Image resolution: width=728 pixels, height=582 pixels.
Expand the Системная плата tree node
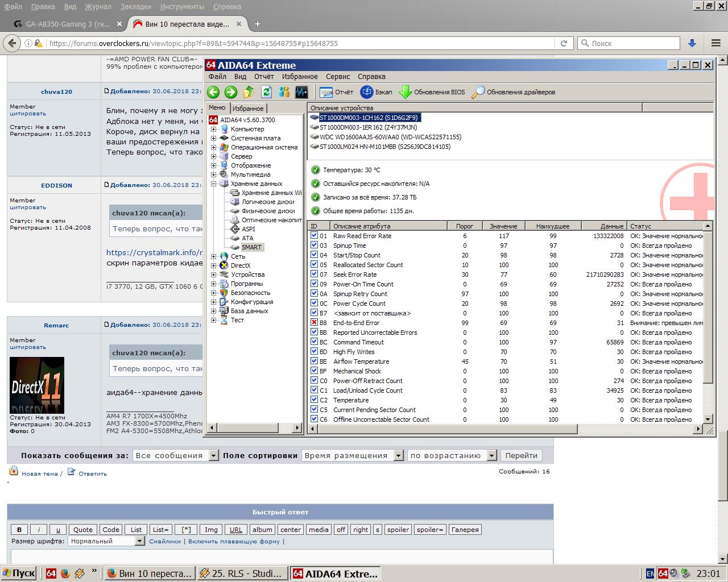pyautogui.click(x=214, y=138)
